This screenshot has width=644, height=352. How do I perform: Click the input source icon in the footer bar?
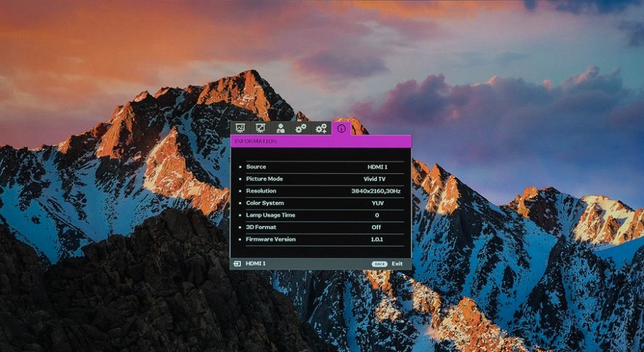point(237,264)
